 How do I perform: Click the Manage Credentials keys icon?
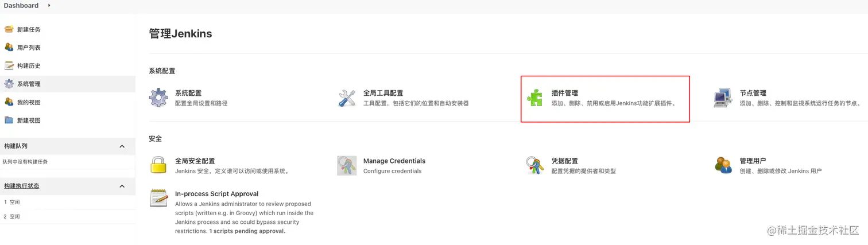coord(347,165)
